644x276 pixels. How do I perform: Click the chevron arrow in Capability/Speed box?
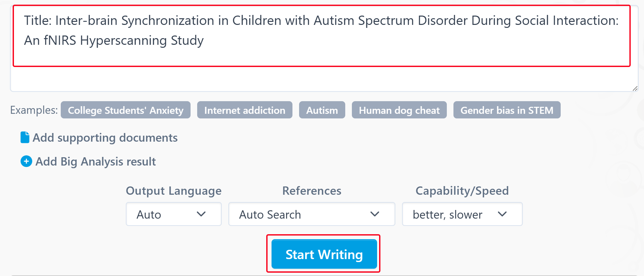click(502, 214)
